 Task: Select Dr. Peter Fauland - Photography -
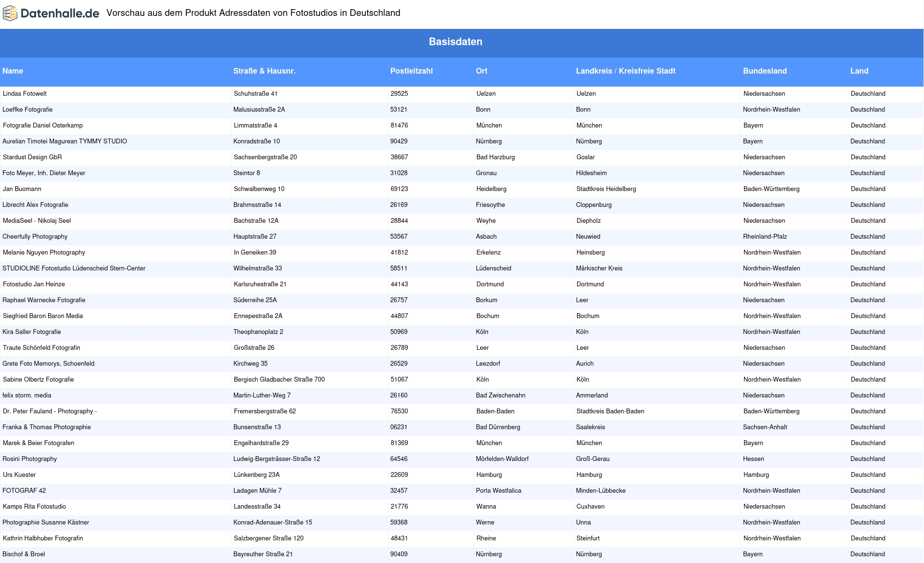50,411
